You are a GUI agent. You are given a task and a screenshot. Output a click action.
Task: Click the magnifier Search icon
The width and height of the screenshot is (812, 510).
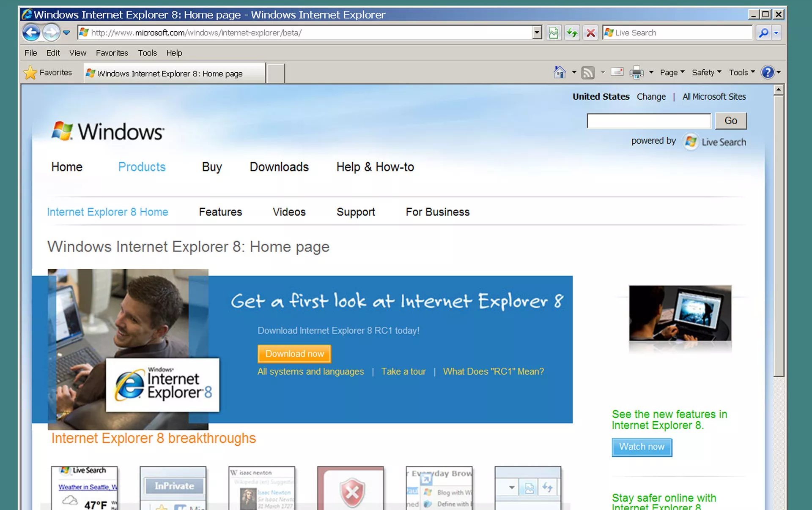pyautogui.click(x=763, y=33)
